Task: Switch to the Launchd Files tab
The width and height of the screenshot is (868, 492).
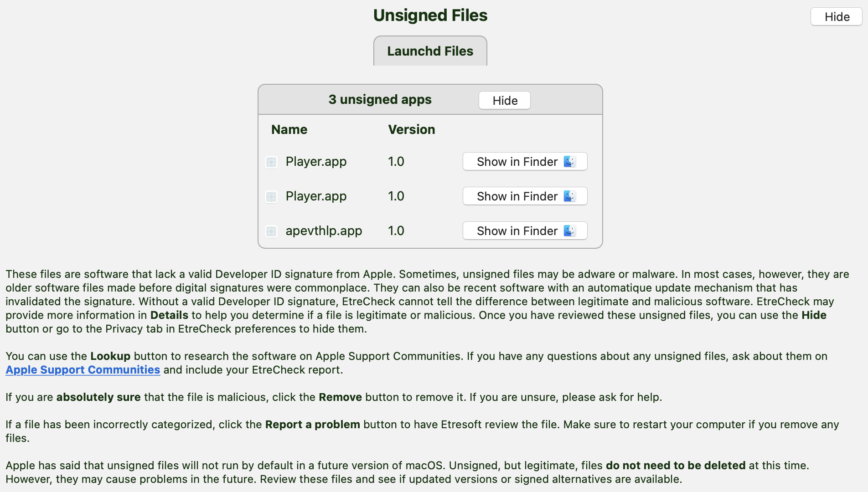Action: (430, 51)
